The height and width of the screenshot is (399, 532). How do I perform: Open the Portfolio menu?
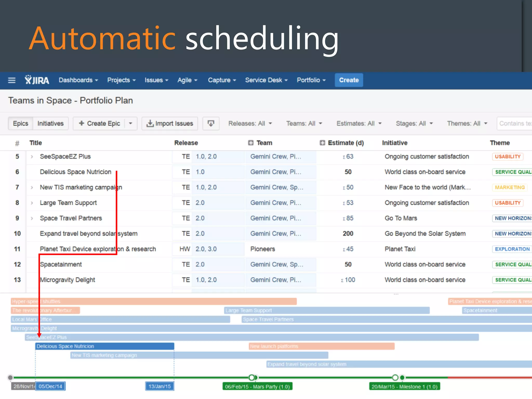point(311,80)
